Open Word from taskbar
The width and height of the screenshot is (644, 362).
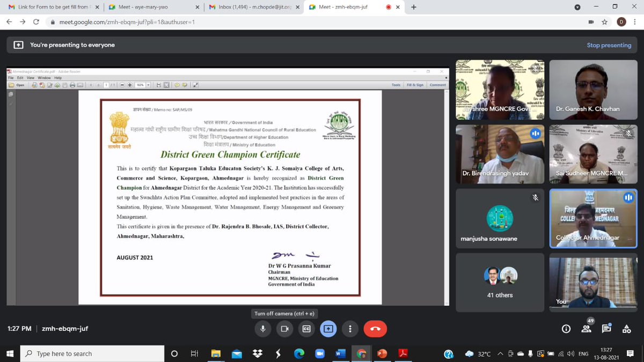click(340, 353)
